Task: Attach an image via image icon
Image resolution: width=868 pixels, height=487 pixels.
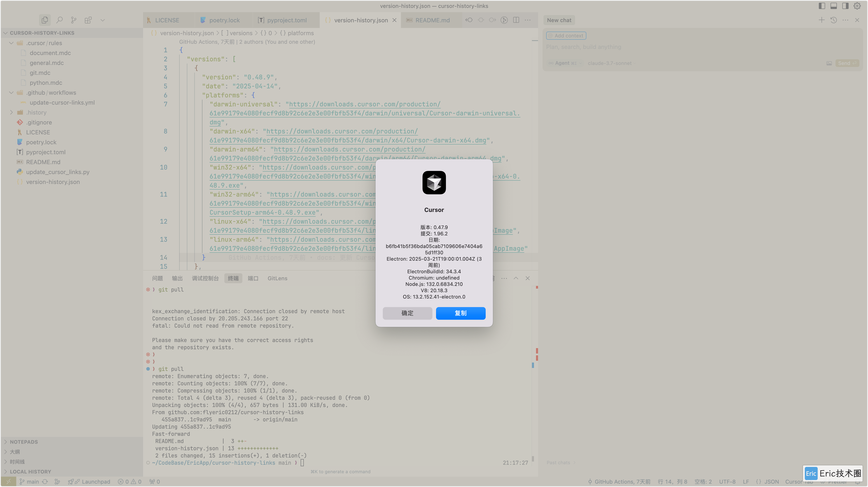Action: pos(829,63)
